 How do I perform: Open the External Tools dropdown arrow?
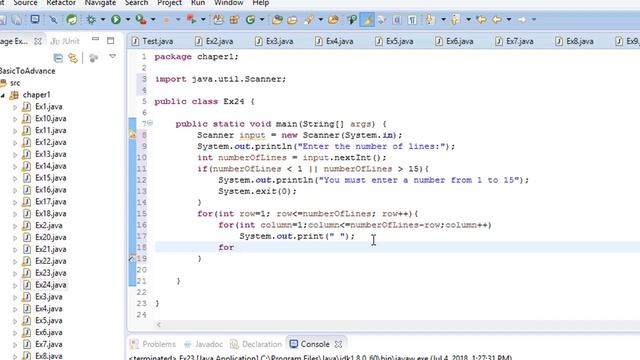click(203, 19)
